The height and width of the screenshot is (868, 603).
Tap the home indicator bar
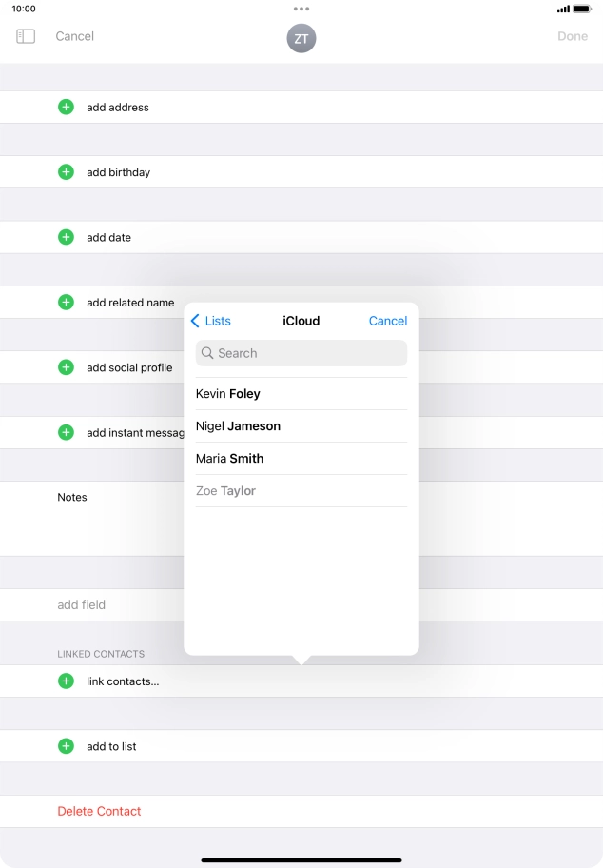point(301,860)
